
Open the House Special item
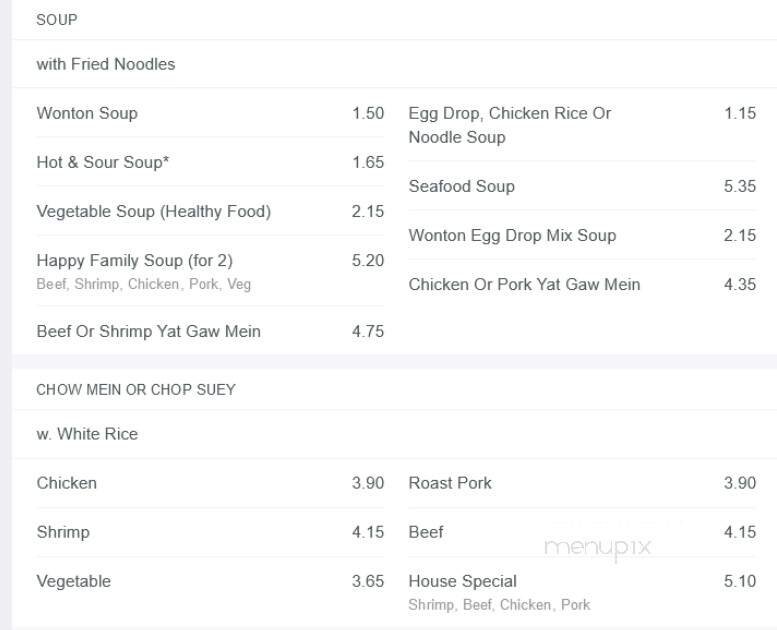462,581
